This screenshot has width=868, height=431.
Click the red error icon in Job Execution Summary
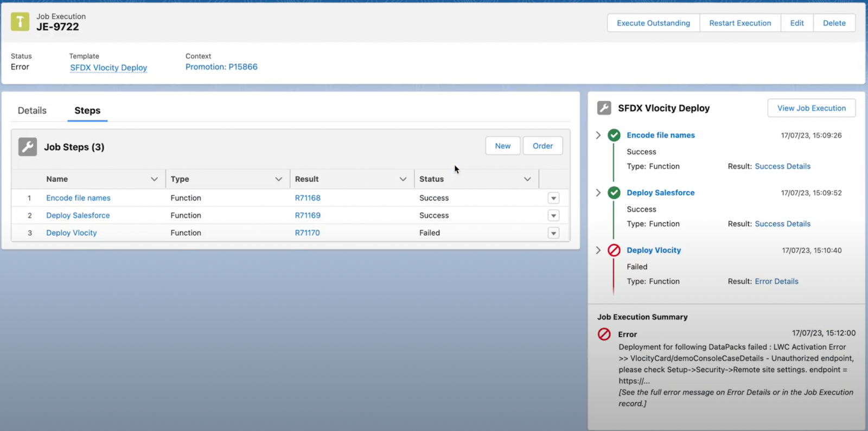(x=604, y=334)
